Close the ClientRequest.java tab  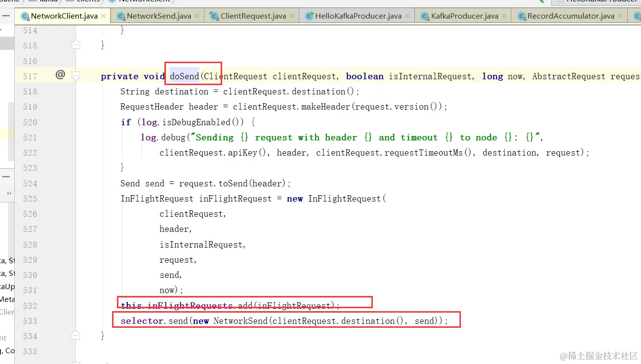[292, 16]
